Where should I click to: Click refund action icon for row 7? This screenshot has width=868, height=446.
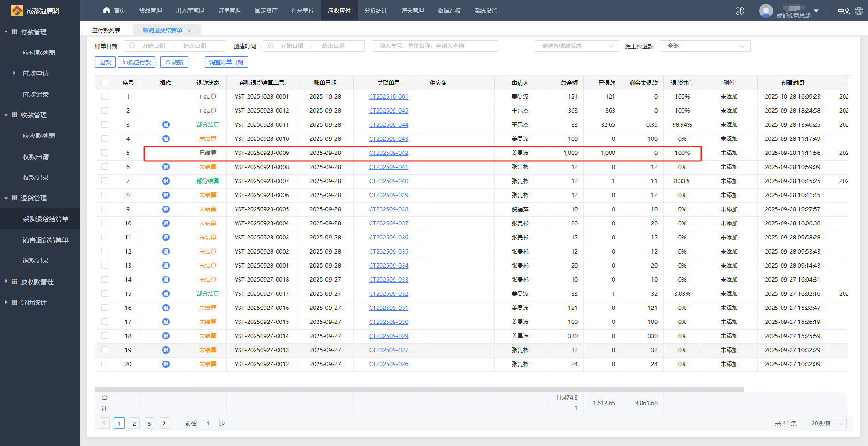pyautogui.click(x=166, y=181)
